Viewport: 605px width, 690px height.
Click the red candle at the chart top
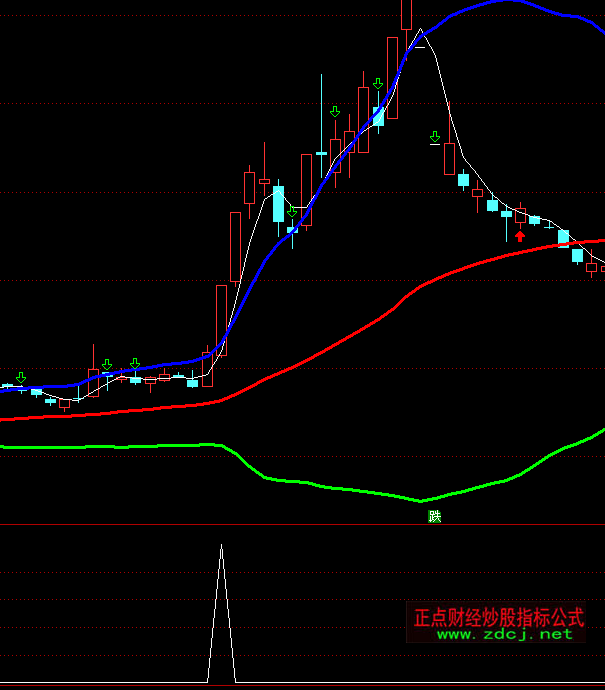point(406,14)
